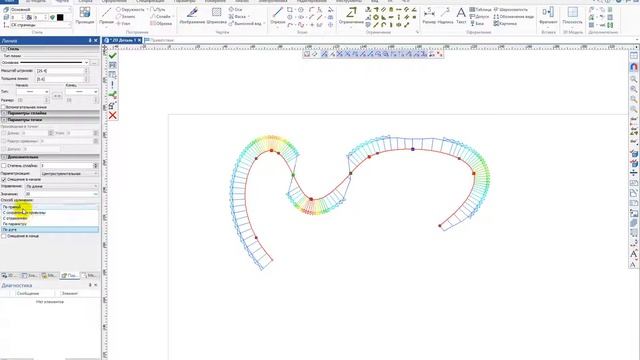Select the highlighted По дуге option
The width and height of the screenshot is (640, 360).
click(49, 230)
